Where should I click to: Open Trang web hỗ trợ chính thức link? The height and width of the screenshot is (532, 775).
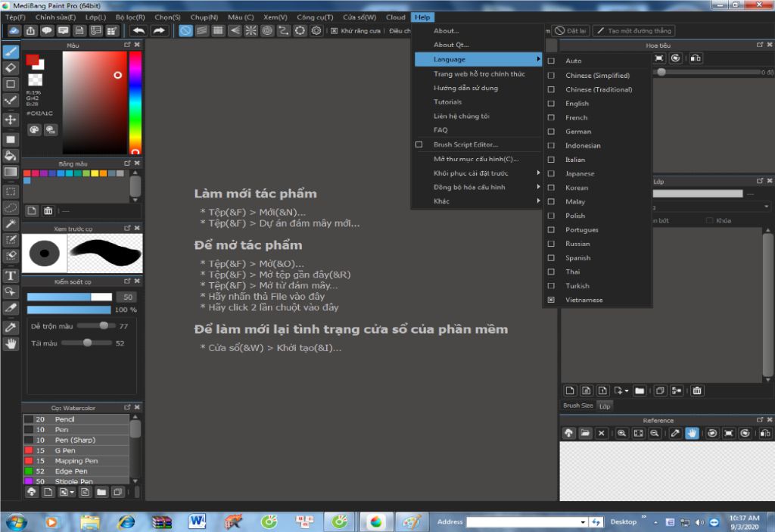pos(479,73)
